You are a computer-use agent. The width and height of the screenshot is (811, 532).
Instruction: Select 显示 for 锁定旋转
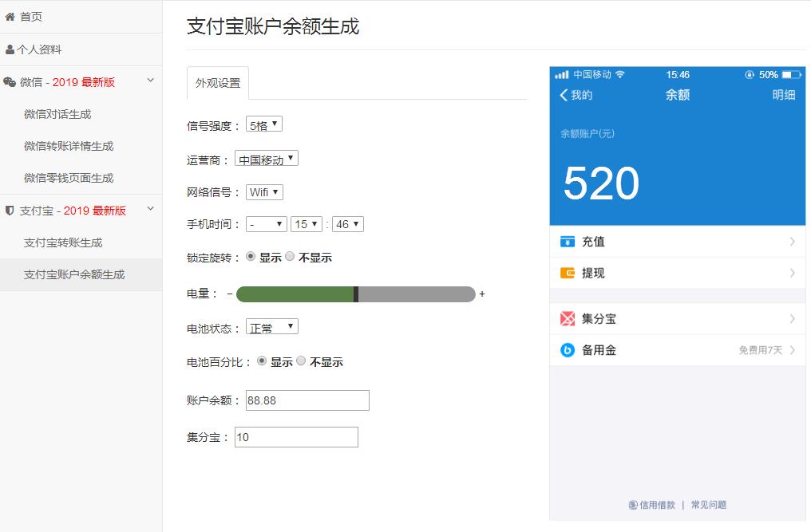(x=251, y=257)
